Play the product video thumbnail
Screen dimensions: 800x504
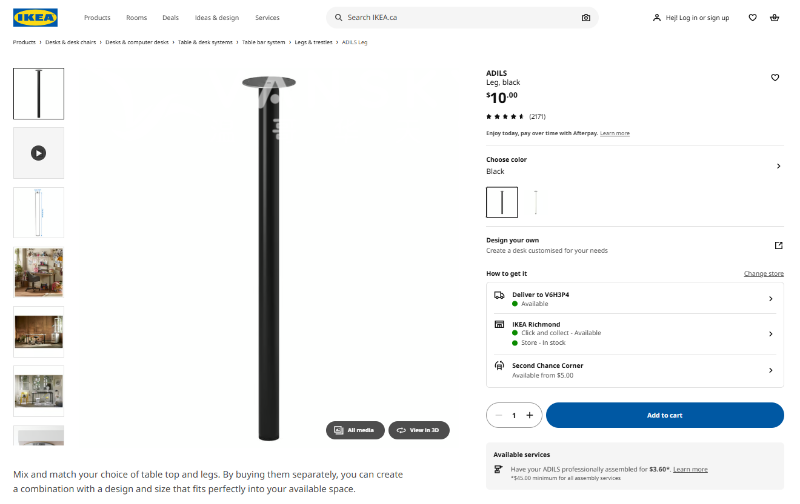(38, 153)
